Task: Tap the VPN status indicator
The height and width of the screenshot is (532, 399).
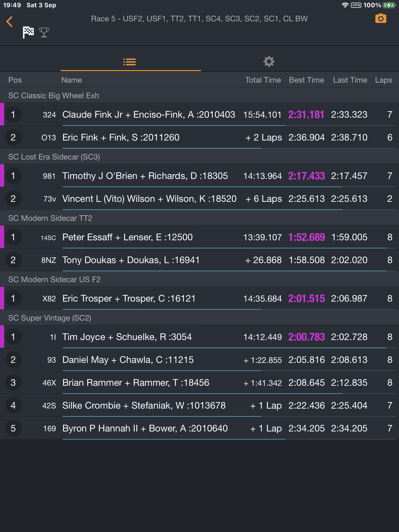Action: (x=356, y=5)
